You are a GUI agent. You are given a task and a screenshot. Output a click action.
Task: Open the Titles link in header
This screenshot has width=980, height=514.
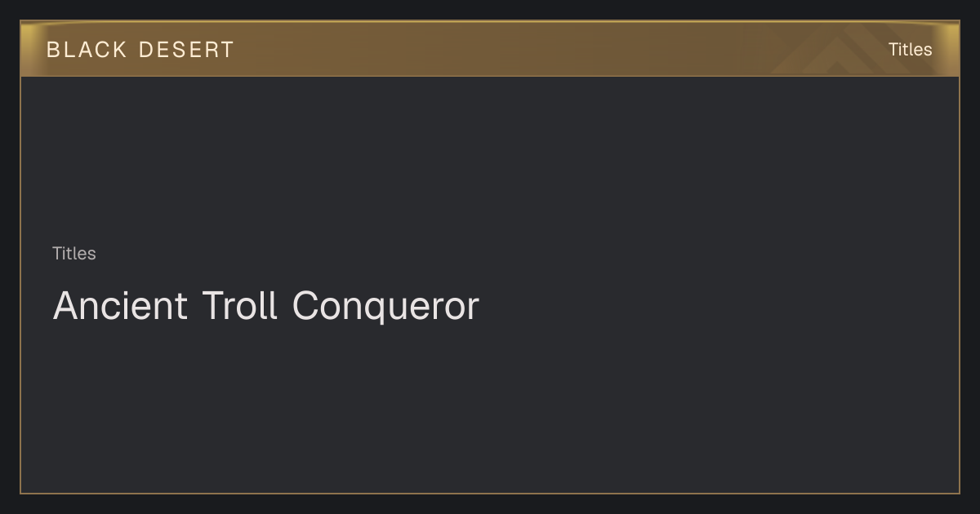(910, 50)
